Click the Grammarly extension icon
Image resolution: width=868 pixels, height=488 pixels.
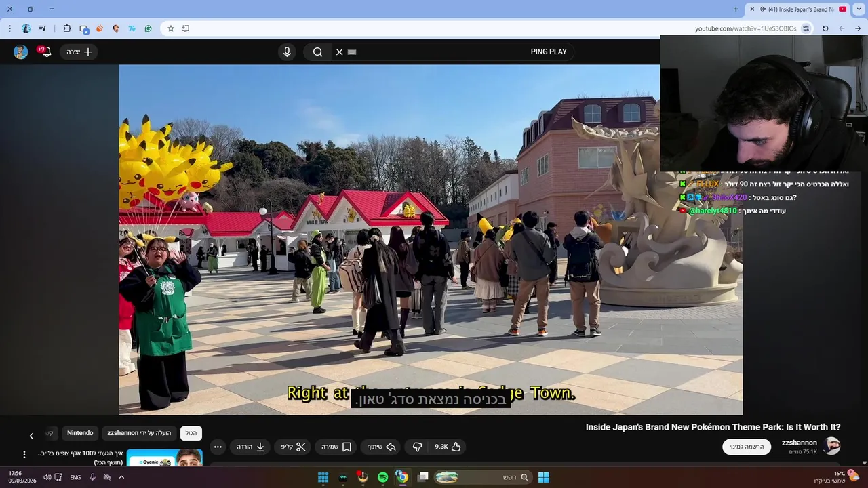click(148, 28)
